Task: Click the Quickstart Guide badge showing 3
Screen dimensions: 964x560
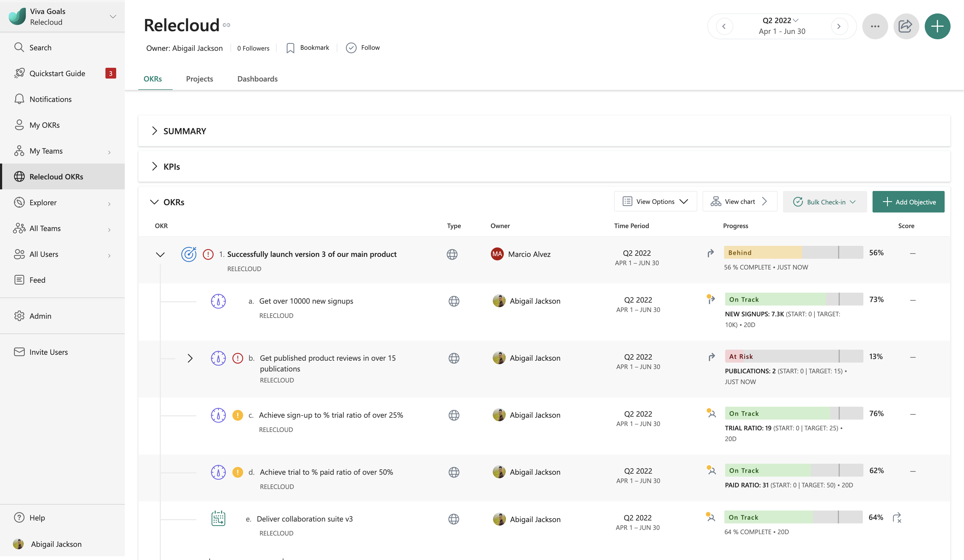Action: 111,73
